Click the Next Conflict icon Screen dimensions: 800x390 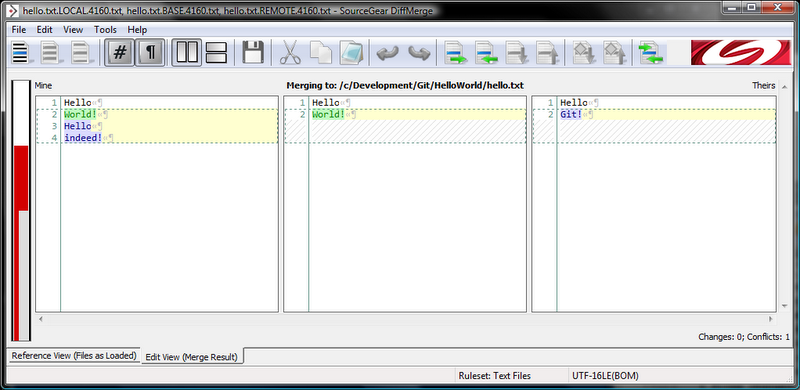pos(583,53)
